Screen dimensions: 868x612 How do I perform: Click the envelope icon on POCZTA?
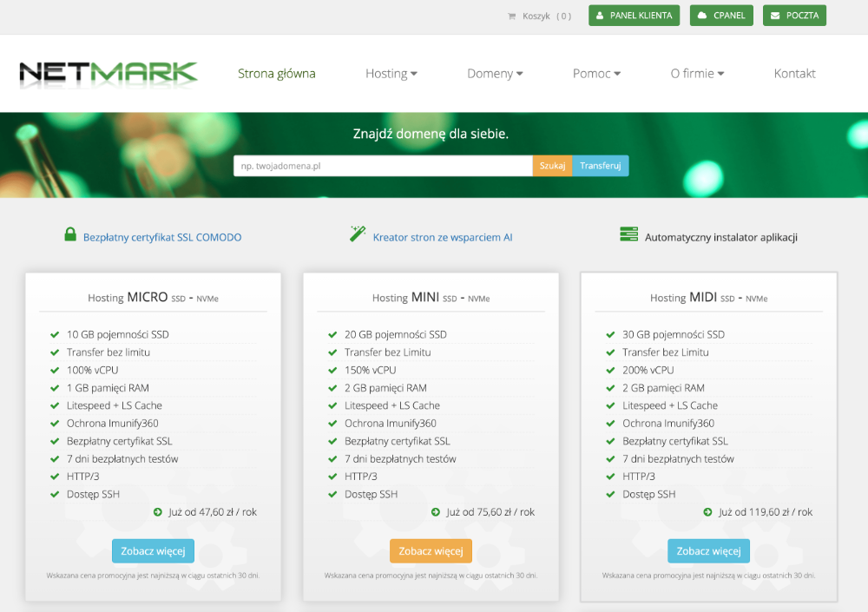(x=773, y=15)
